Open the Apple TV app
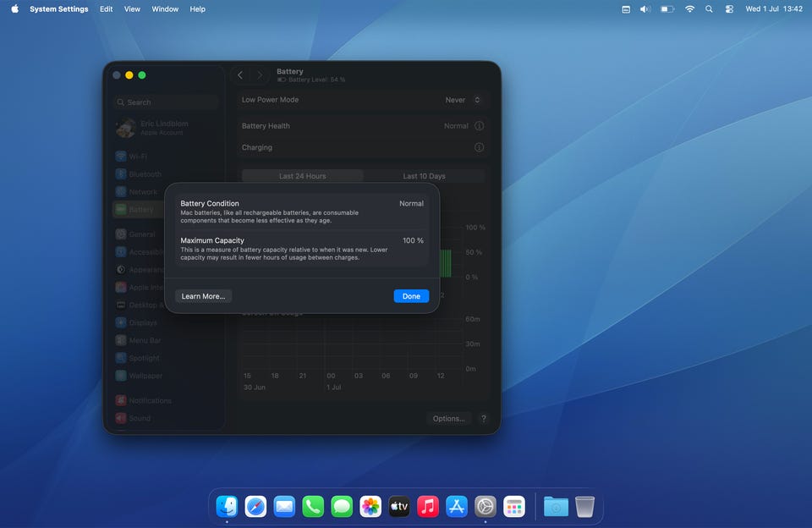The image size is (812, 528). click(x=399, y=506)
